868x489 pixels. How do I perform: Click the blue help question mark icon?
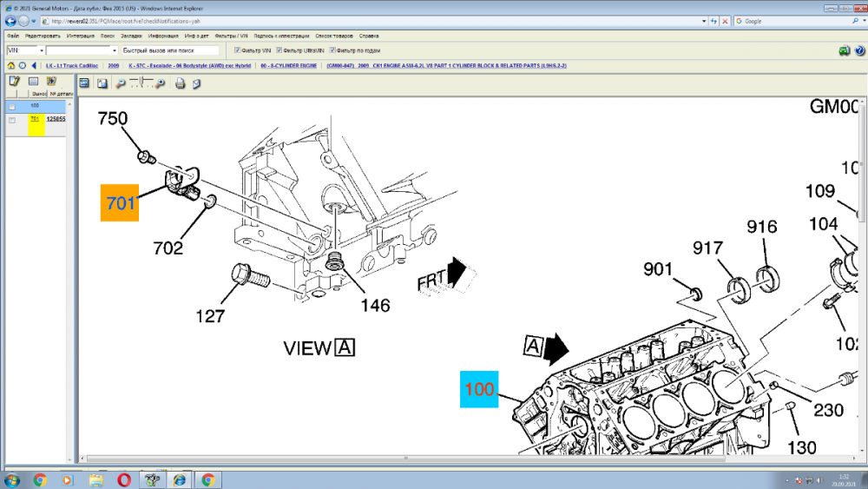(858, 50)
